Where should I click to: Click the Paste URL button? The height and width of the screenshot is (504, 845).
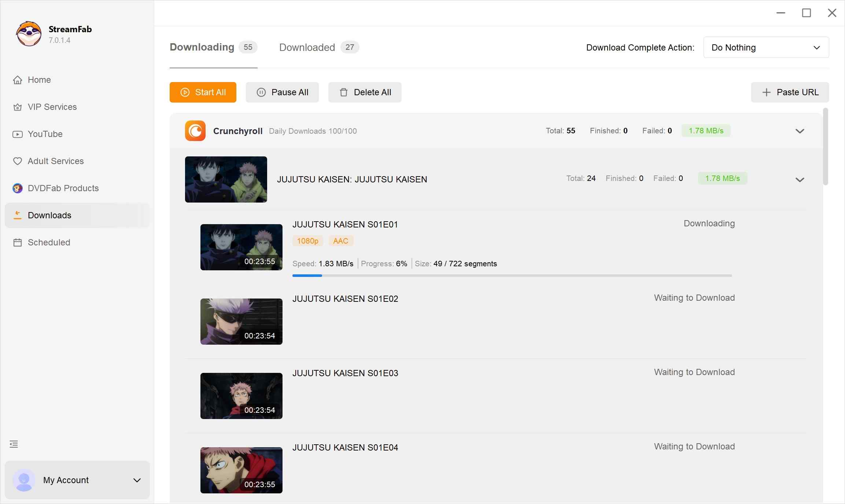click(x=790, y=92)
